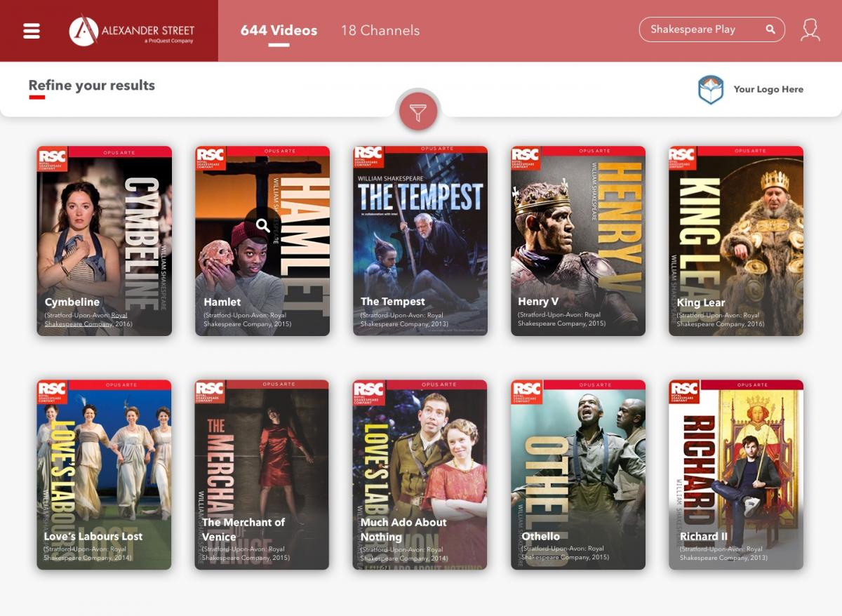This screenshot has height=616, width=842.
Task: Open the Love's Labours Lost title
Action: (93, 537)
